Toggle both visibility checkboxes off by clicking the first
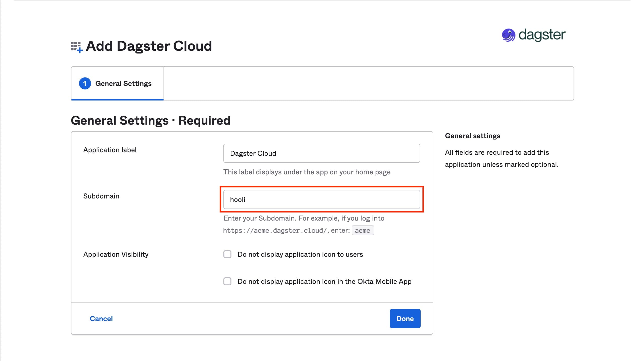 [227, 254]
